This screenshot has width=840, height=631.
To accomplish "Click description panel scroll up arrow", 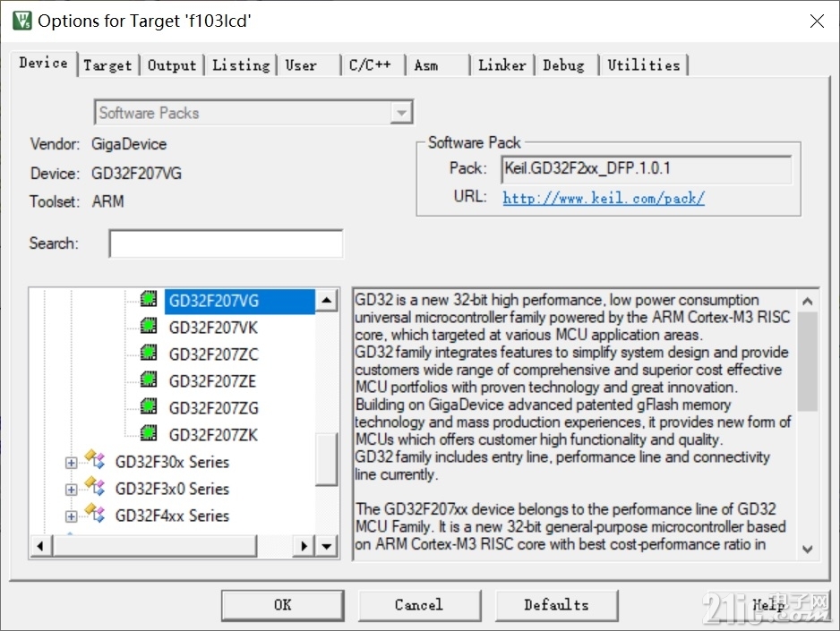I will pos(808,301).
